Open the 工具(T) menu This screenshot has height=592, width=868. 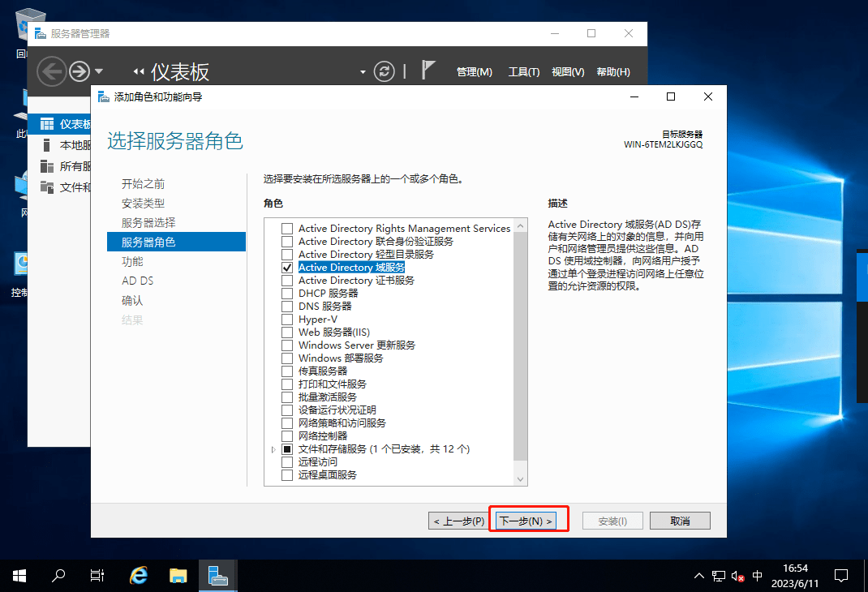[524, 72]
